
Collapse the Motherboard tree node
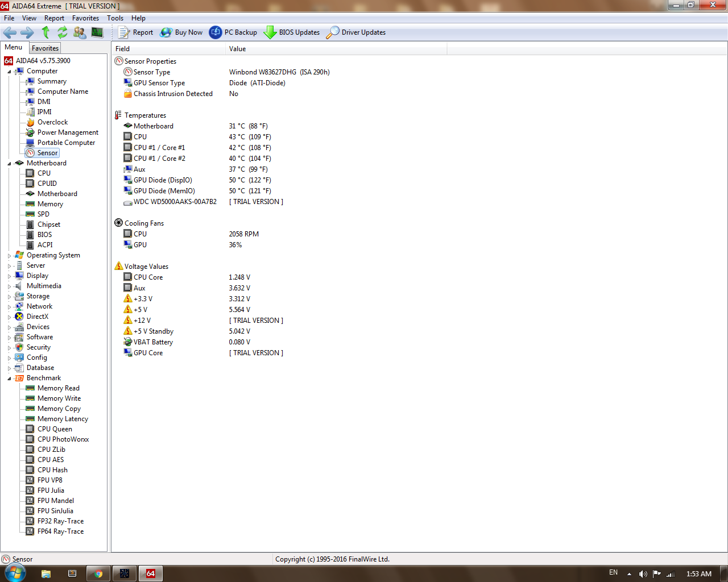coord(9,164)
